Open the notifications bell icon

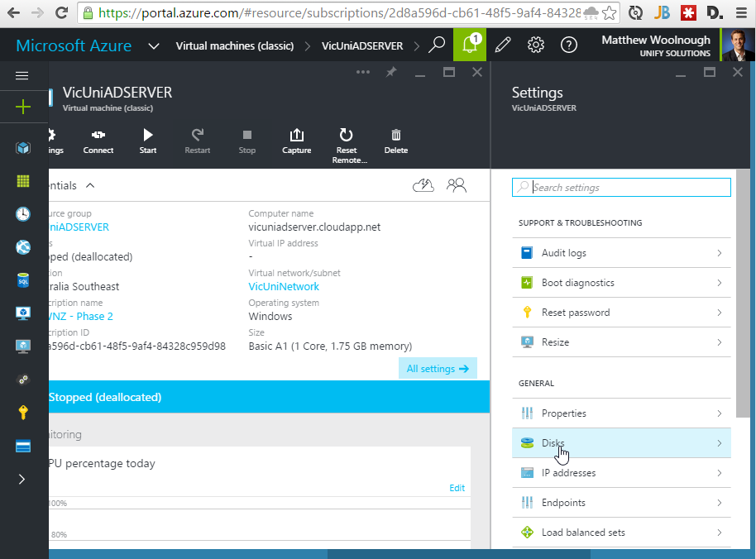(x=470, y=45)
